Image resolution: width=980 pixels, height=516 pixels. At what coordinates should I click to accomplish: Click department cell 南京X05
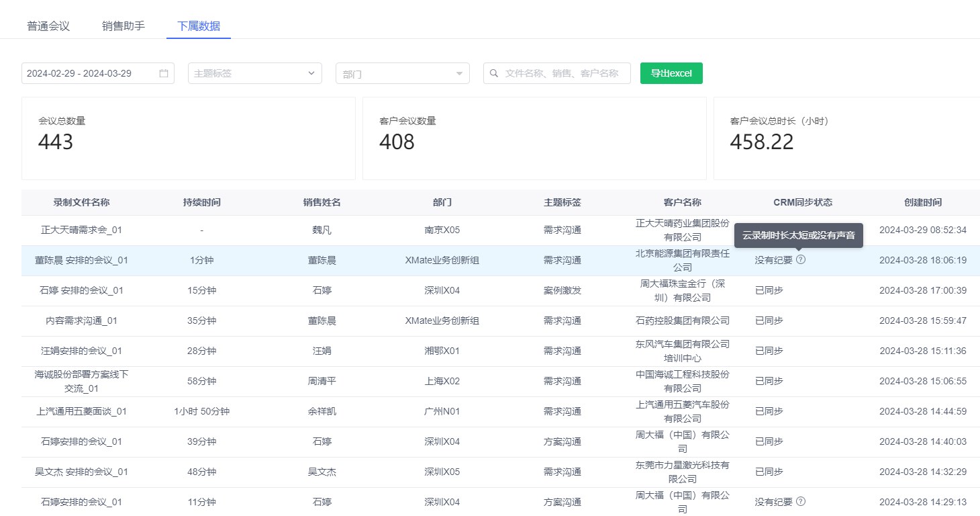(x=442, y=230)
